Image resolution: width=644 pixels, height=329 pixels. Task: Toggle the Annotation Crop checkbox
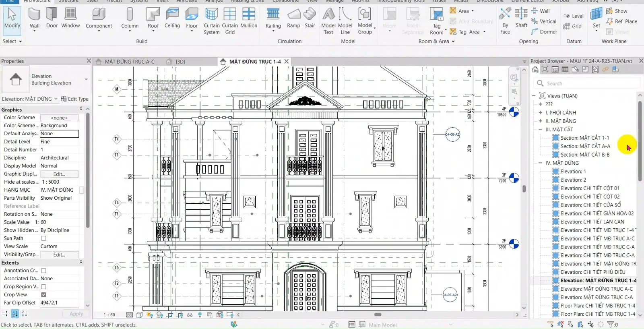tap(43, 271)
